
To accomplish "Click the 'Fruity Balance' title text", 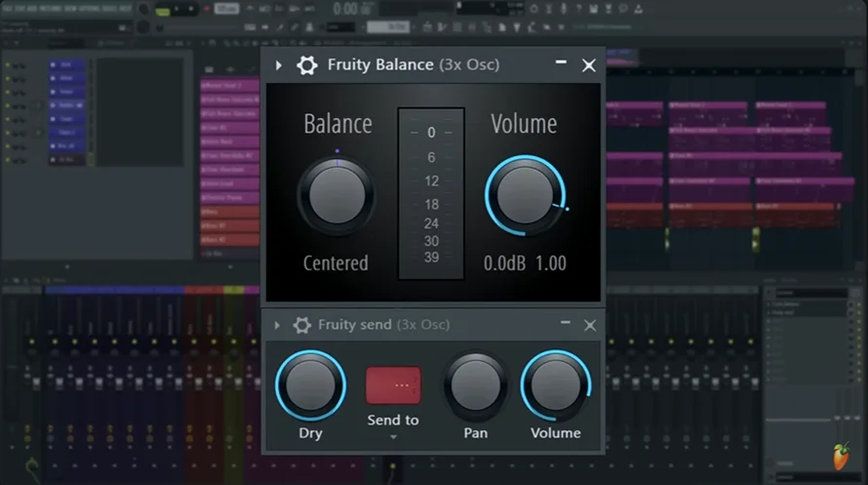I will [x=380, y=64].
